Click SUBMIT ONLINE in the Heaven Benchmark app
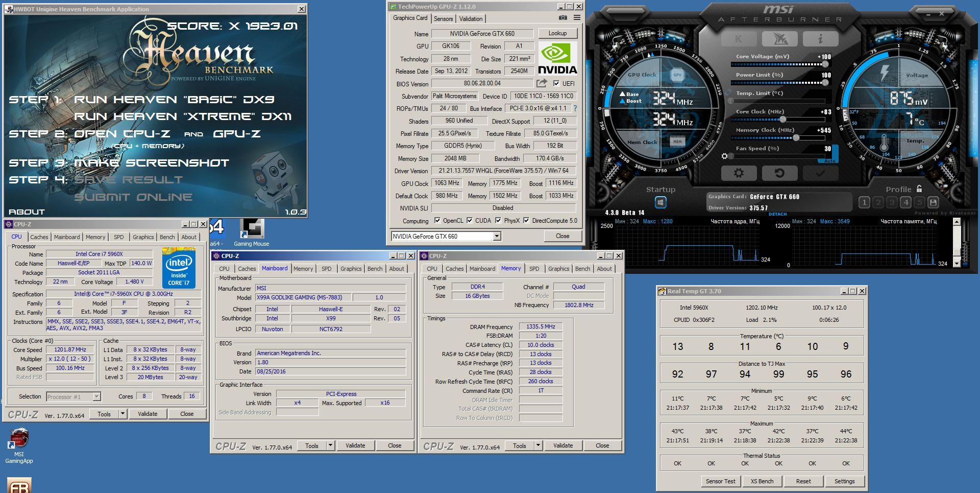The height and width of the screenshot is (493, 980). click(x=134, y=197)
